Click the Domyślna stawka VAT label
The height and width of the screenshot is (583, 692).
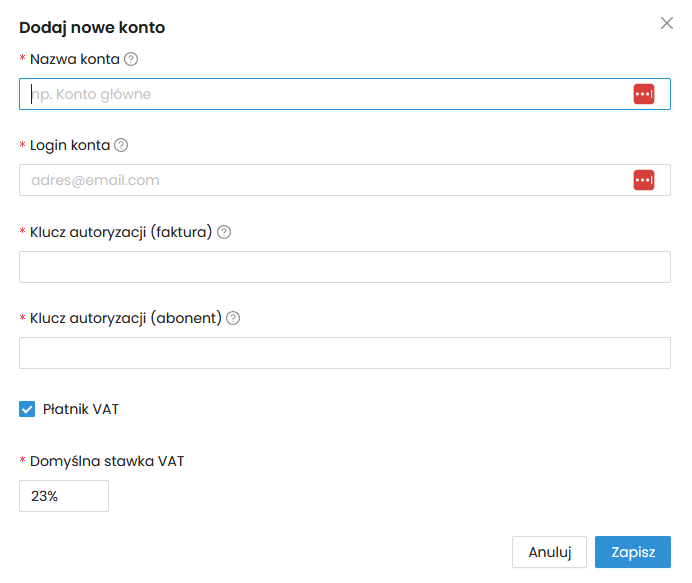(x=107, y=461)
